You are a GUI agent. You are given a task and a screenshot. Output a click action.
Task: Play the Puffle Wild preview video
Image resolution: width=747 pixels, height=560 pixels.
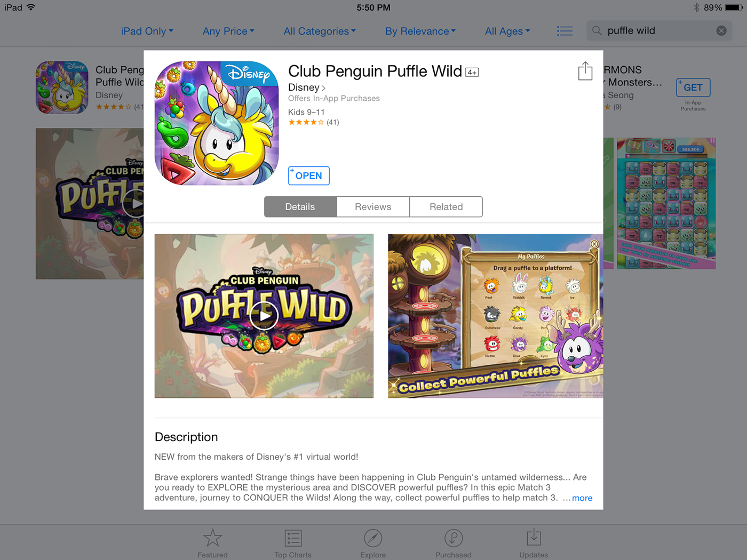pos(264,316)
